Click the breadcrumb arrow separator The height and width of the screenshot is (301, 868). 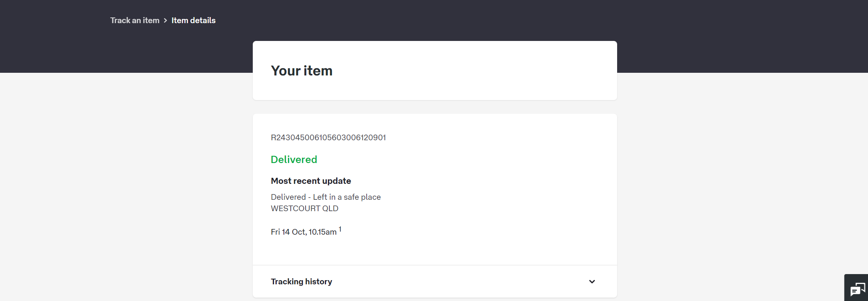click(x=165, y=20)
